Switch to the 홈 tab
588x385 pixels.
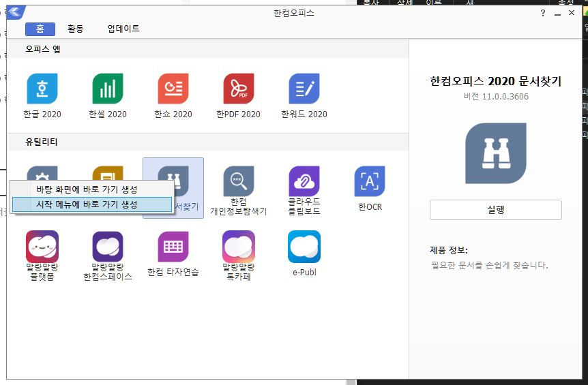[40, 29]
